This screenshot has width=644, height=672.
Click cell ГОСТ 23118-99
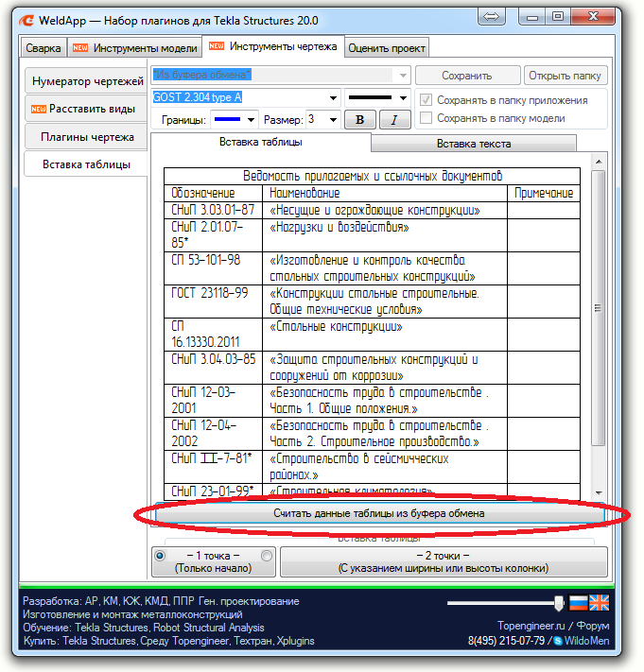[x=213, y=302]
